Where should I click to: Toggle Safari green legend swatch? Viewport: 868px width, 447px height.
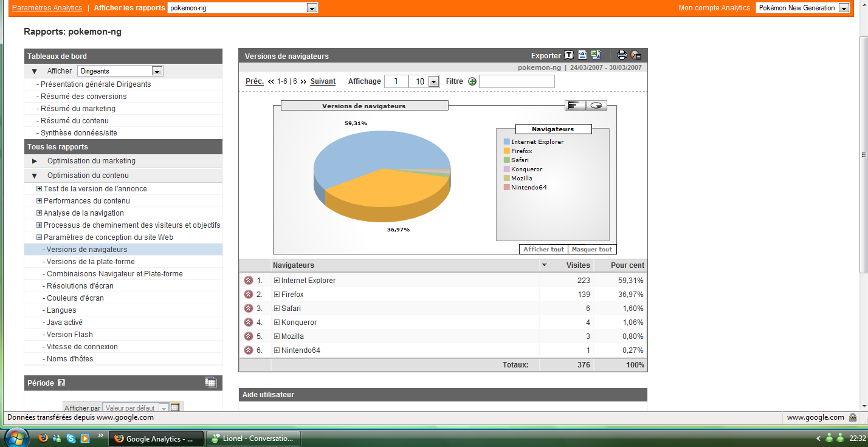pos(506,160)
